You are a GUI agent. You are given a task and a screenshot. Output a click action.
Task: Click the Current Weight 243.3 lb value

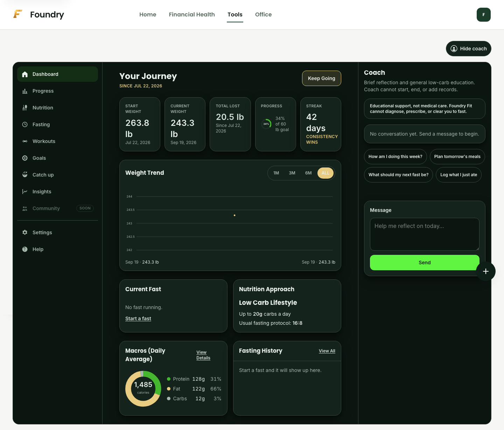[182, 128]
